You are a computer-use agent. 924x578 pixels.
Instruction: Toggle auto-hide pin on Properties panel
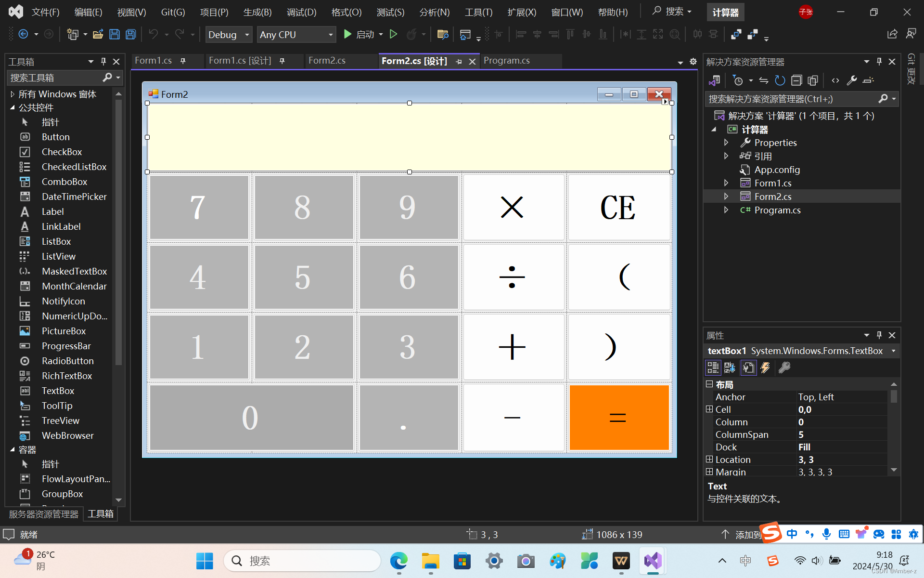tap(879, 335)
